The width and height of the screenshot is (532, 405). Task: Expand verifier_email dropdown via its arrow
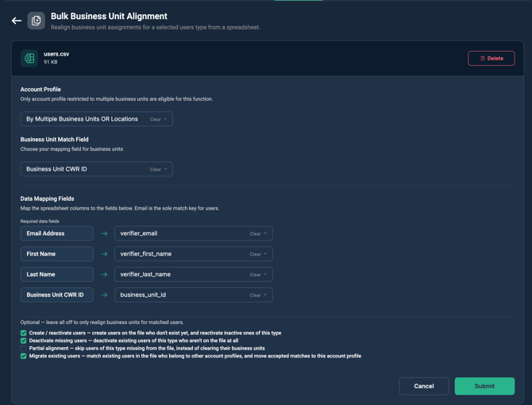pos(265,233)
